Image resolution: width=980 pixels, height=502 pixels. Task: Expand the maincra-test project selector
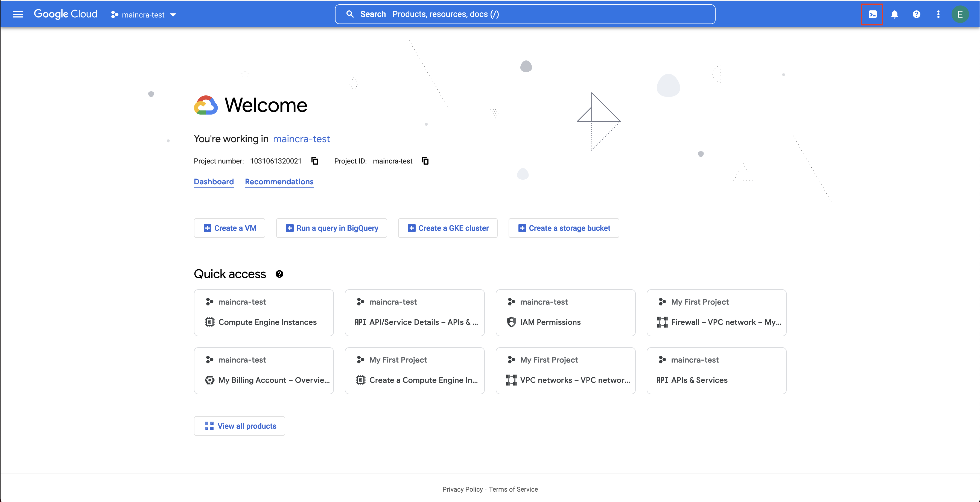click(x=144, y=15)
